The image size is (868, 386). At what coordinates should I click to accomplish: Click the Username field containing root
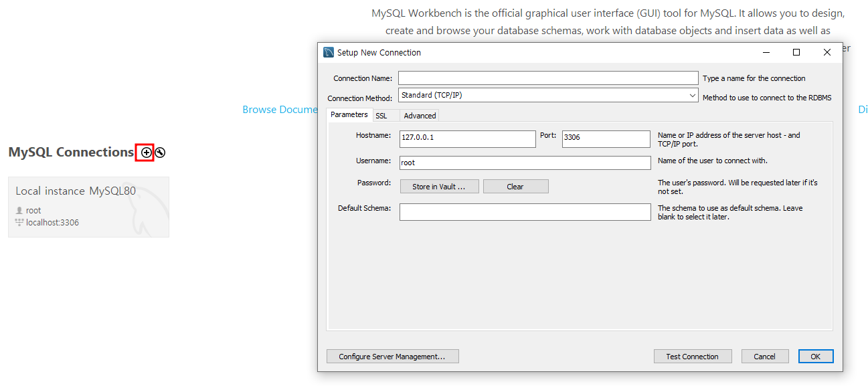click(525, 163)
